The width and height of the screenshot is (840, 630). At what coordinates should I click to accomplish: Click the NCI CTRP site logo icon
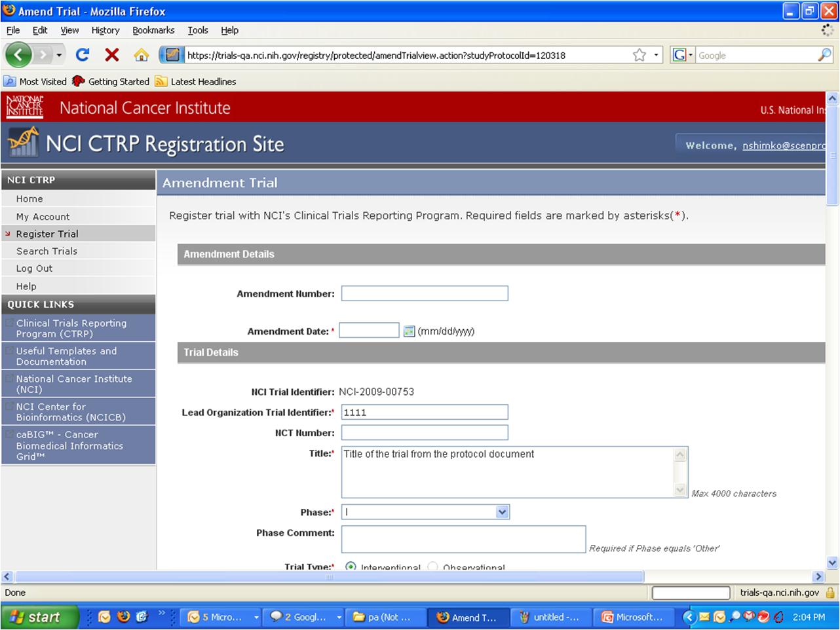click(23, 142)
